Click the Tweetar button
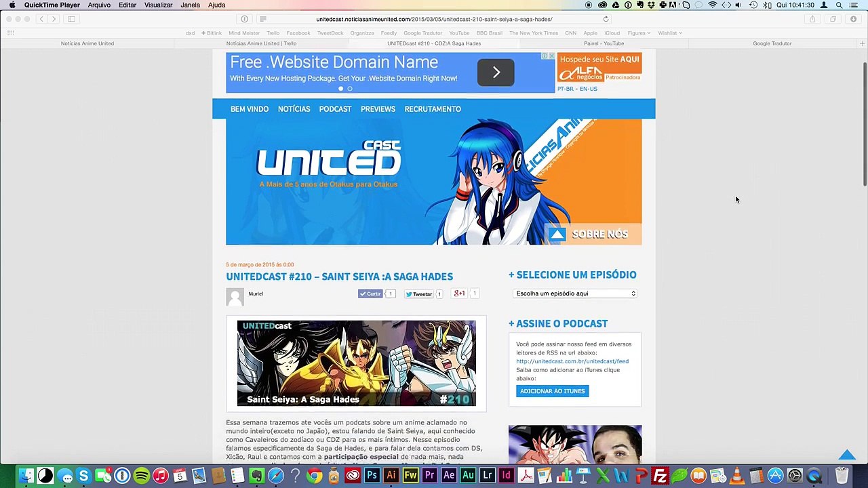The height and width of the screenshot is (488, 868). (419, 294)
